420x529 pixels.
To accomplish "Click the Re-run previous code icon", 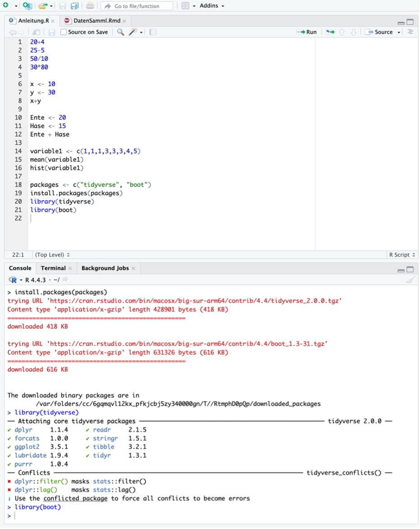I will pyautogui.click(x=330, y=32).
